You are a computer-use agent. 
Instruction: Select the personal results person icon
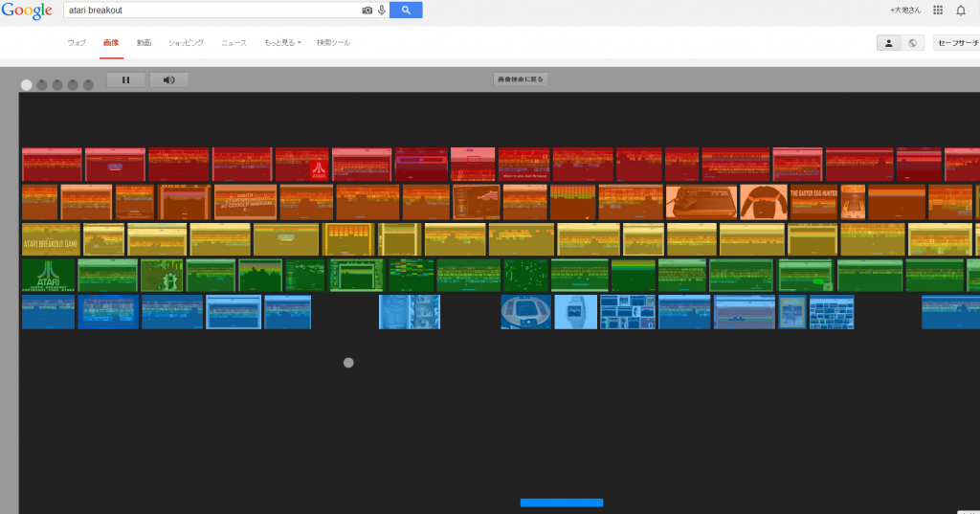[888, 43]
